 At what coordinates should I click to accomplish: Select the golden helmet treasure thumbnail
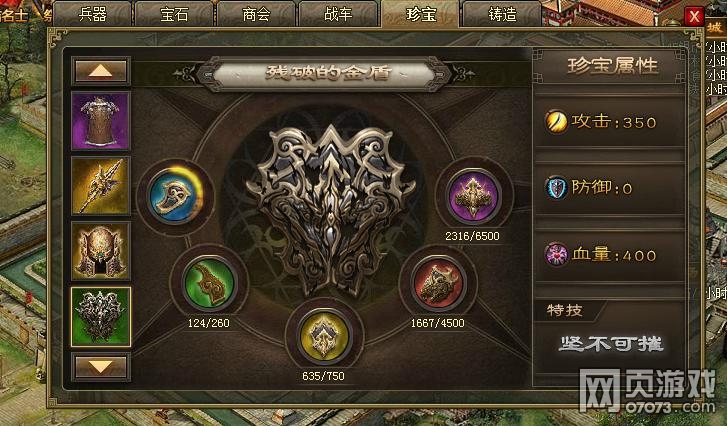click(101, 251)
